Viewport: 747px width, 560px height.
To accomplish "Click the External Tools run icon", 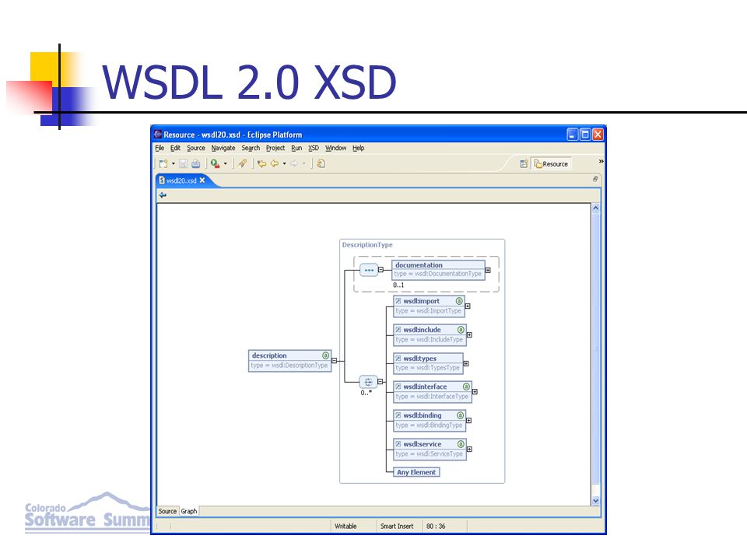I will pyautogui.click(x=216, y=164).
